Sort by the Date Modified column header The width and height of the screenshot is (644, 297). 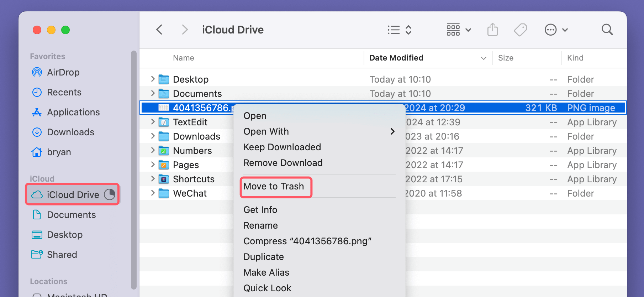(x=396, y=58)
